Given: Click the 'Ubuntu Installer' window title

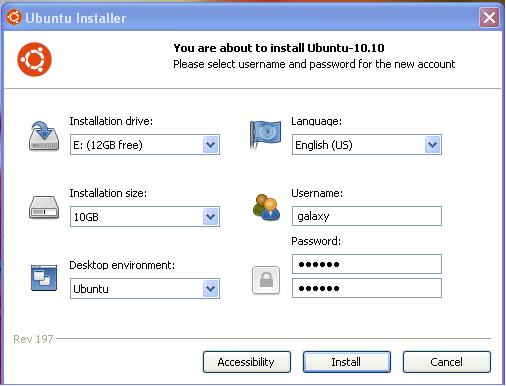Looking at the screenshot, I should (76, 18).
